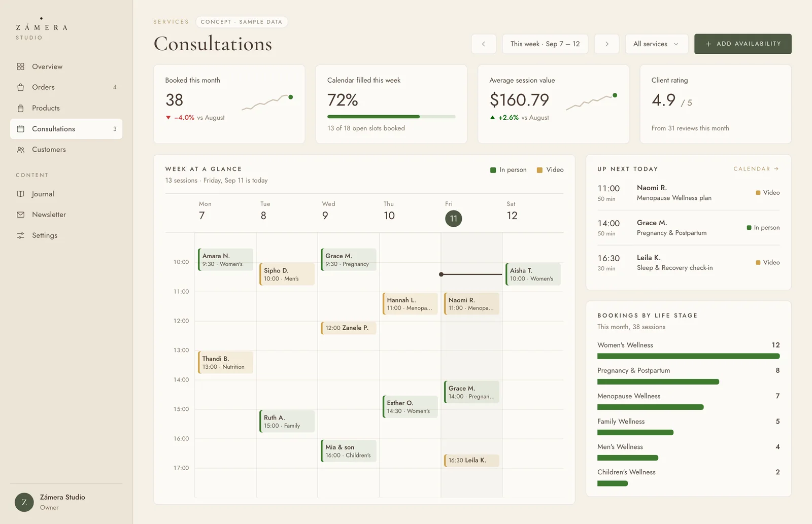The image size is (812, 524).
Task: Click the Orders bag icon
Action: coord(20,87)
